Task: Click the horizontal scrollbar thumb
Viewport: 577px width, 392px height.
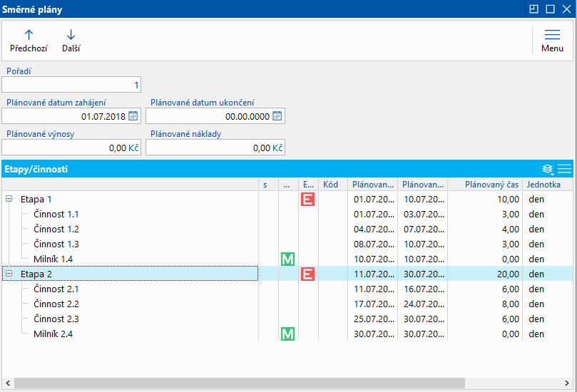Action: click(240, 383)
